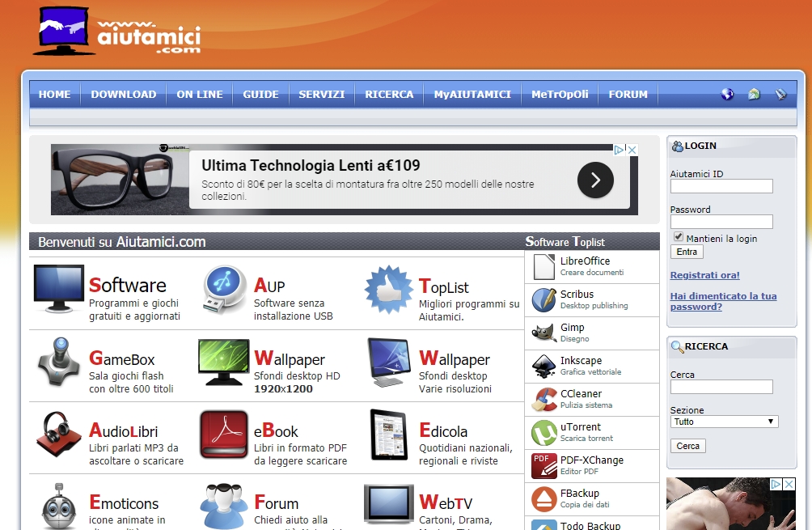Click into the Aiutamici ID field
This screenshot has height=530, width=812.
coord(721,186)
